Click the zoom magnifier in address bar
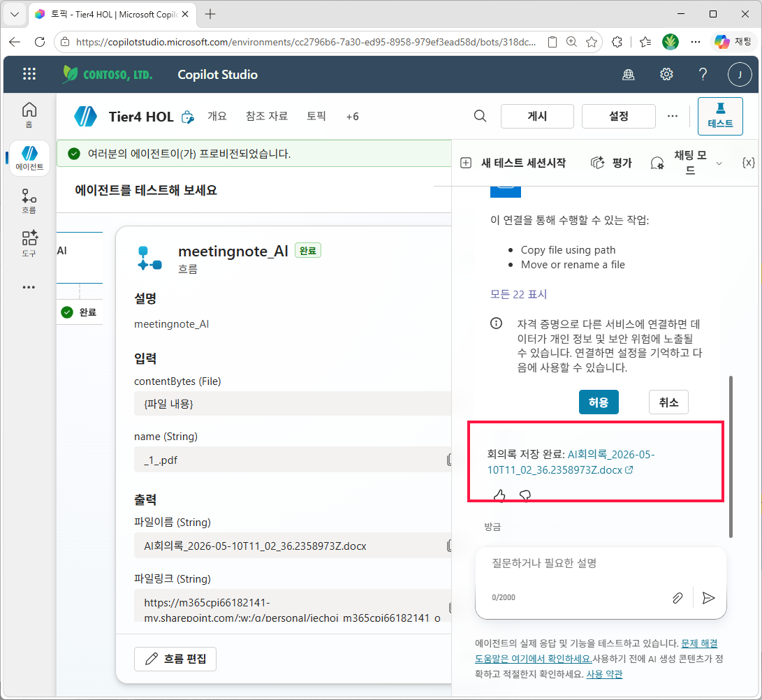The height and width of the screenshot is (700, 762). click(571, 43)
